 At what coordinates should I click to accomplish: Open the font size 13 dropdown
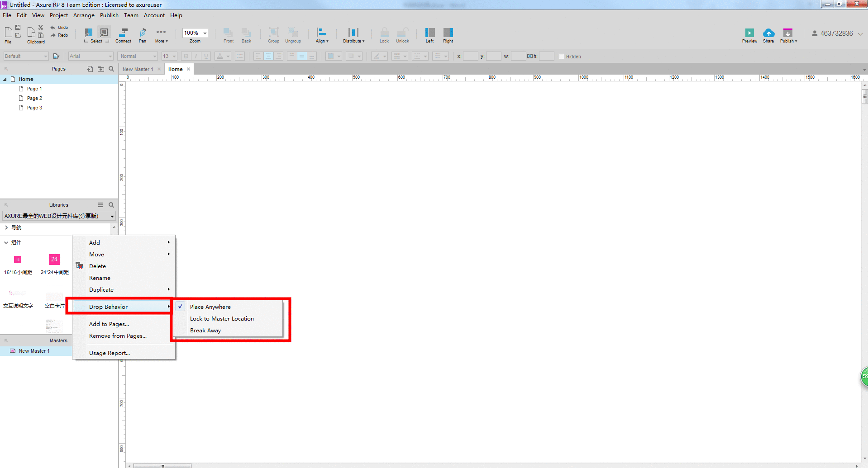tap(169, 56)
